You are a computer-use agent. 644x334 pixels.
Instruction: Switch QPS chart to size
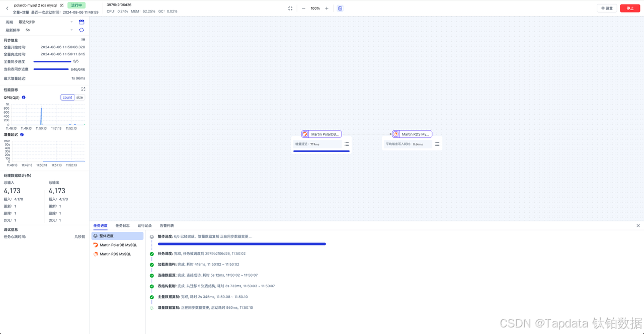[79, 98]
